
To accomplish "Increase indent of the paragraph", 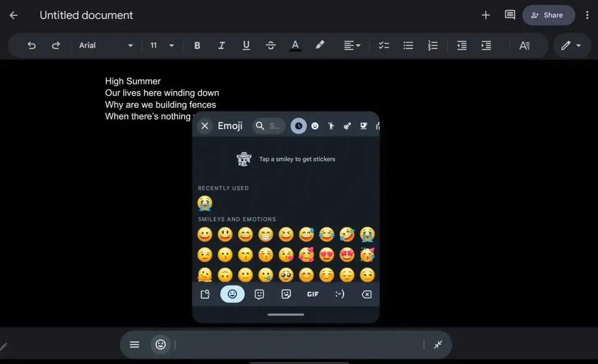I will (486, 45).
